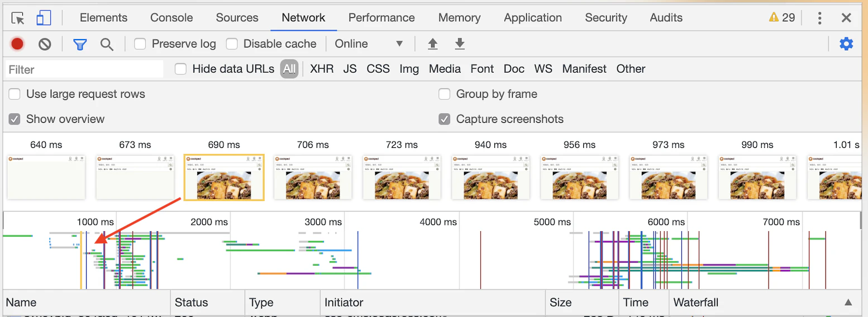
Task: Switch to the Elements tab
Action: [103, 18]
